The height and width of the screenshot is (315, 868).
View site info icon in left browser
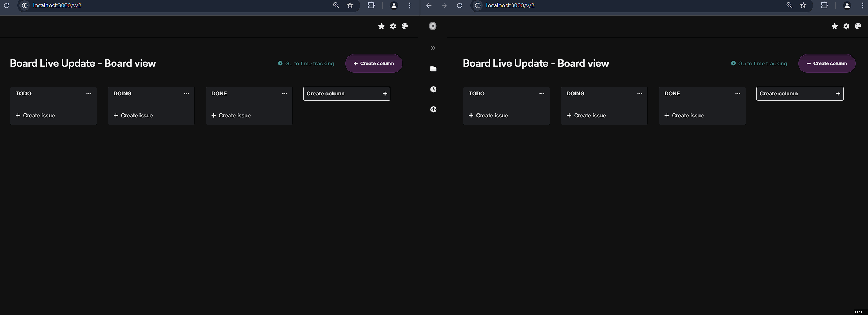(x=24, y=6)
